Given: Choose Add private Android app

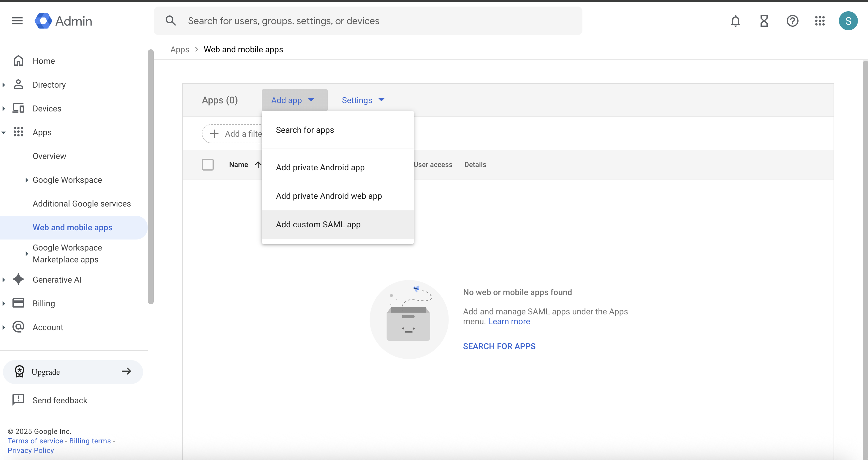Looking at the screenshot, I should click(x=338, y=167).
